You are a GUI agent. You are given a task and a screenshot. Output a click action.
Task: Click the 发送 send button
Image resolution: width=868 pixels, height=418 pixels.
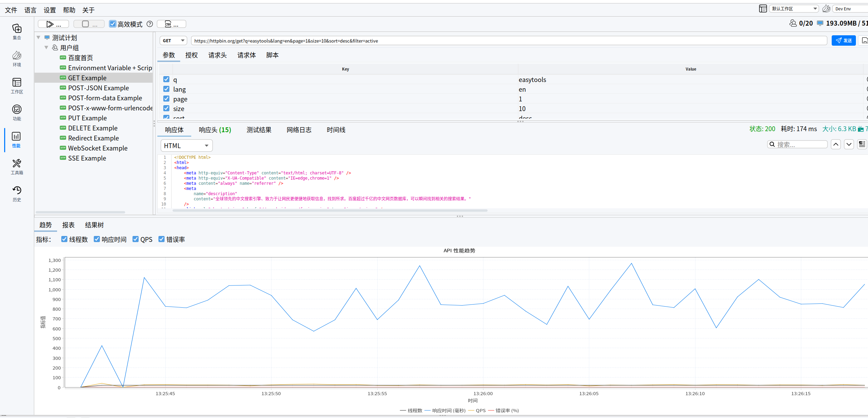point(843,40)
